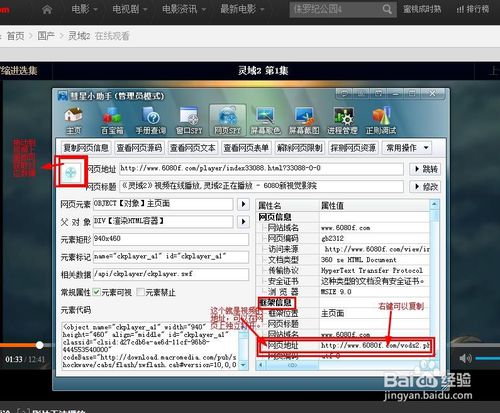
Task: Click the 修改 button beside page title
Action: click(x=425, y=187)
